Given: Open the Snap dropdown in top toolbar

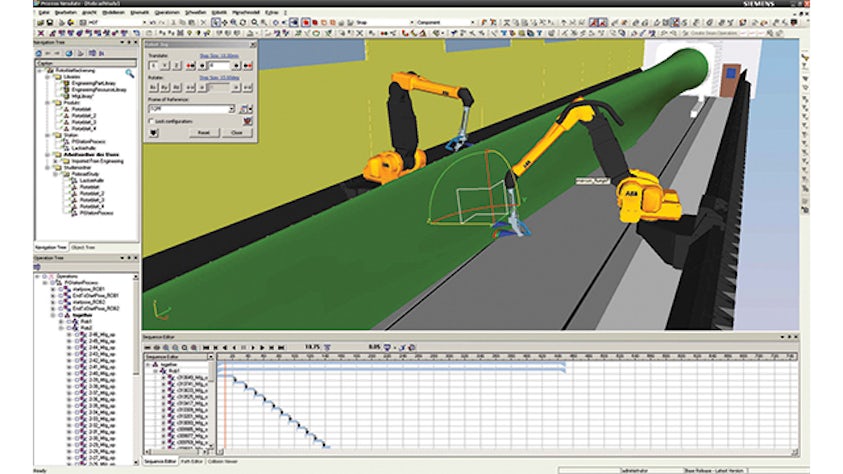Looking at the screenshot, I should point(412,23).
